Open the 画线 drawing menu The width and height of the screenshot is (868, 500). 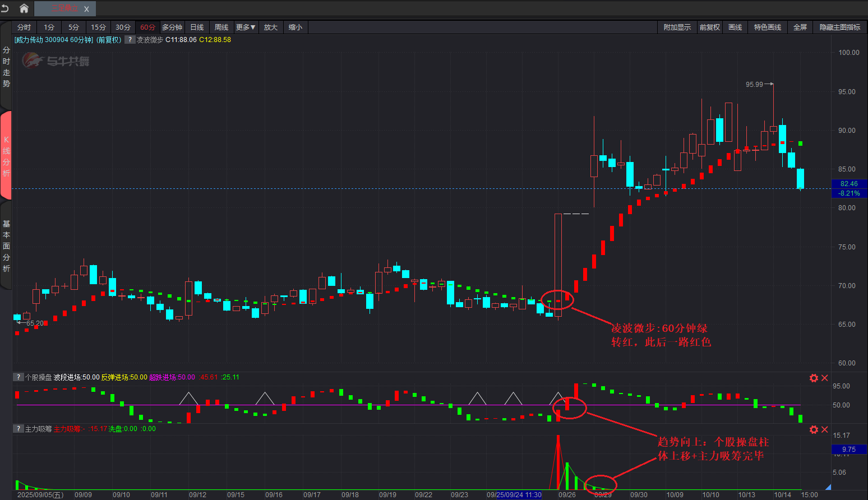(x=735, y=27)
